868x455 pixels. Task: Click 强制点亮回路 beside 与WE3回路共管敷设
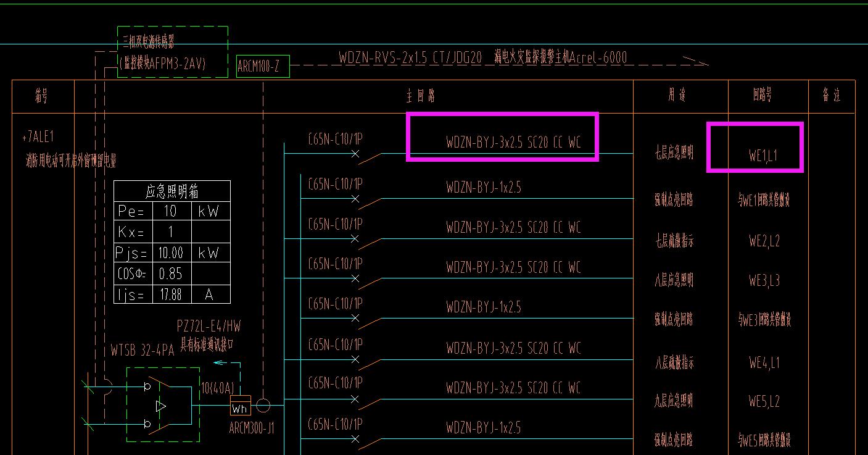pos(674,319)
